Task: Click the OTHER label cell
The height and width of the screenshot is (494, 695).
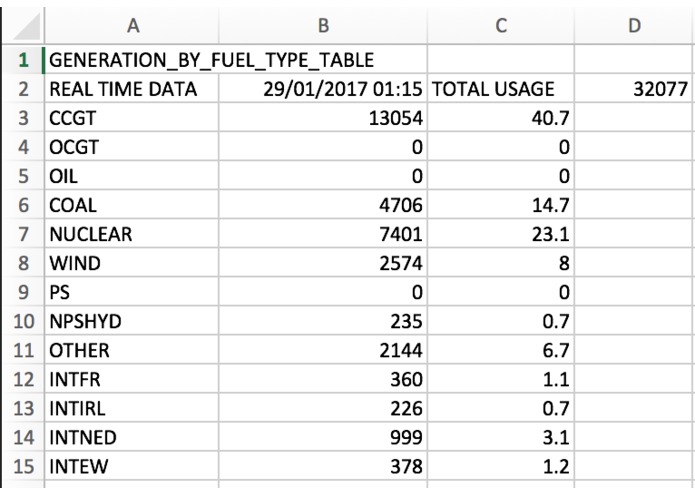Action: (132, 350)
